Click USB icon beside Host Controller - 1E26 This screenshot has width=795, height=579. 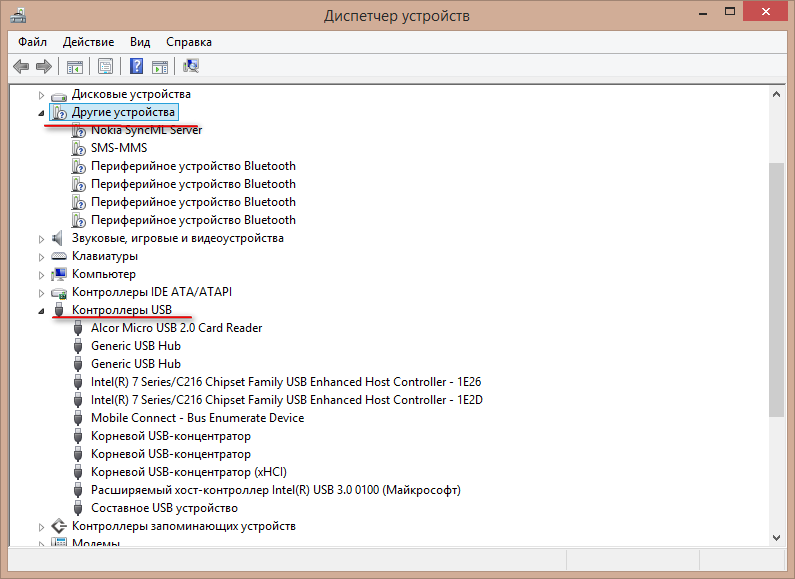click(x=78, y=382)
